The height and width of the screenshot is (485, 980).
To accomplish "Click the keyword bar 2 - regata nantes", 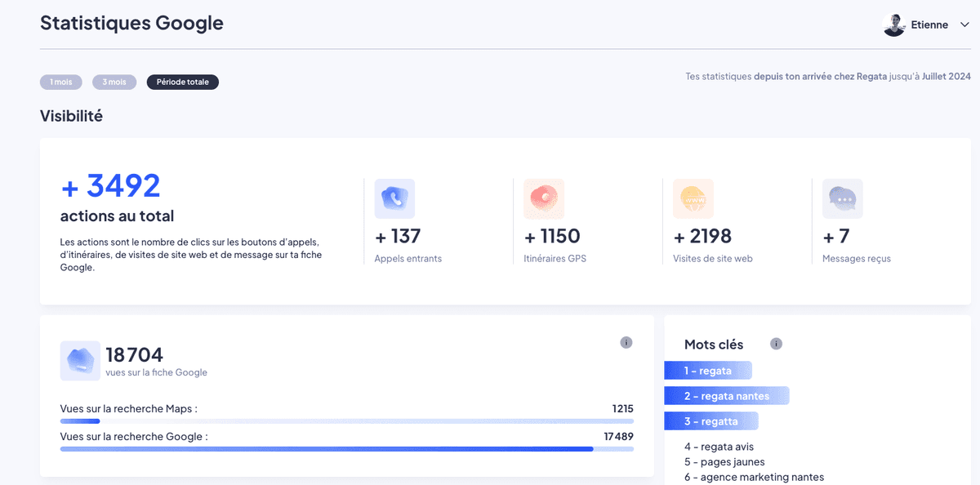I will point(727,397).
